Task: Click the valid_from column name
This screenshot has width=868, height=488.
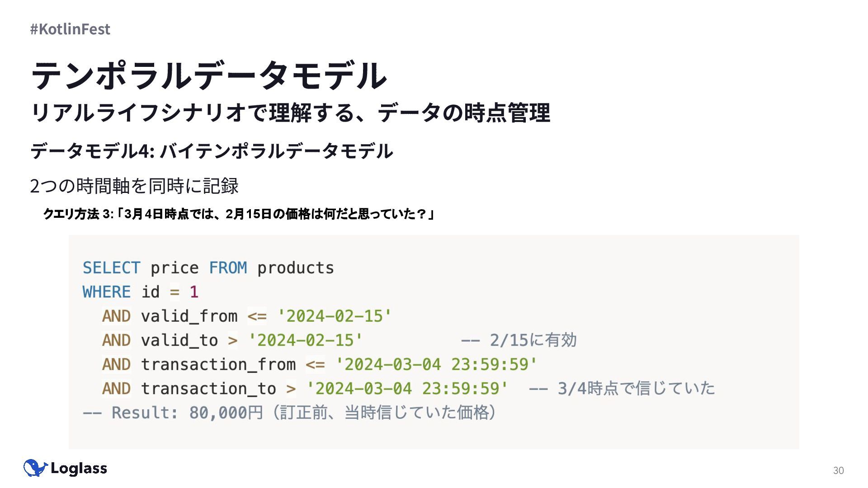Action: click(x=189, y=316)
